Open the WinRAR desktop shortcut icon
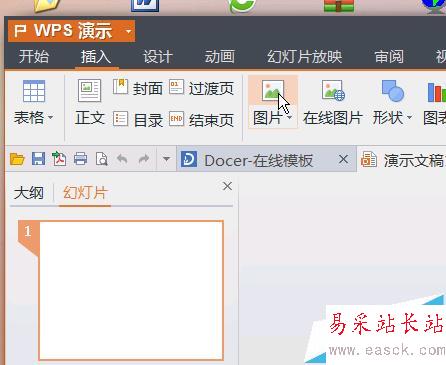 click(339, 6)
